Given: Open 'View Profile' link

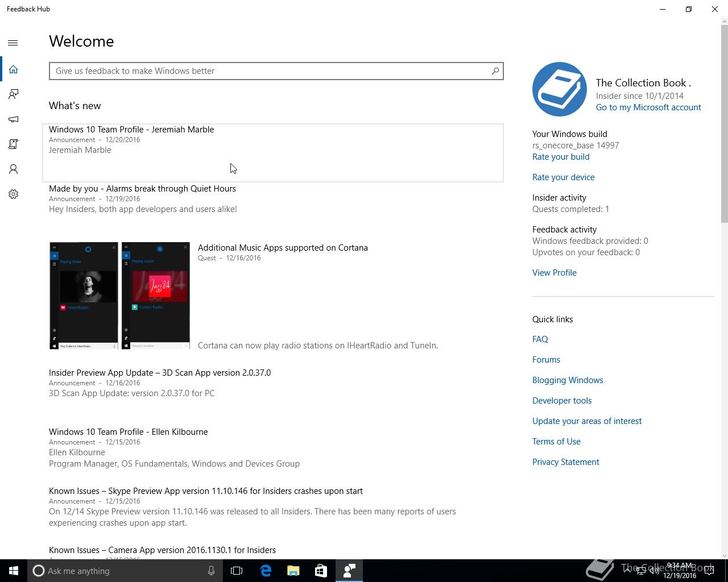Looking at the screenshot, I should tap(555, 273).
